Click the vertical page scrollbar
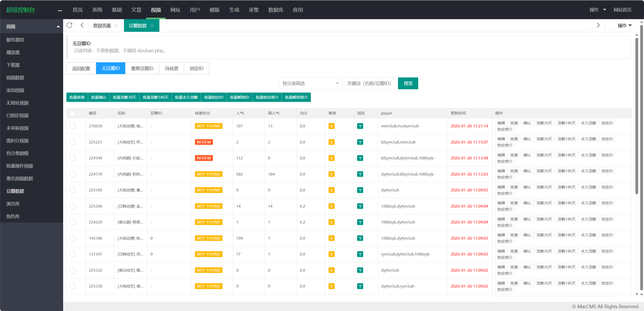This screenshot has height=311, width=644. tap(637, 116)
